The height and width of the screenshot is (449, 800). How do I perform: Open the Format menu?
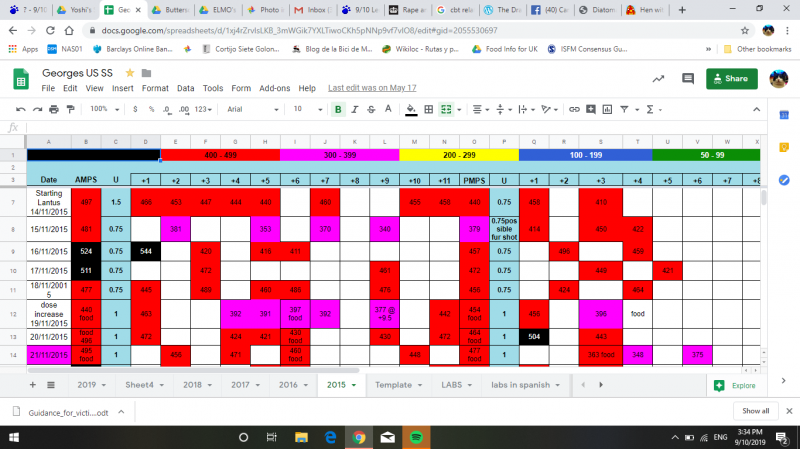pyautogui.click(x=154, y=88)
